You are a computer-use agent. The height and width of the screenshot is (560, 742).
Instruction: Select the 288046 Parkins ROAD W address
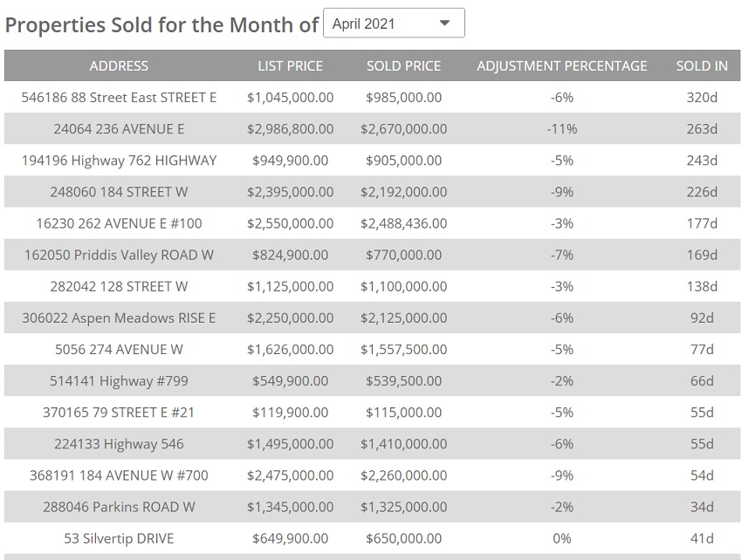click(x=119, y=507)
